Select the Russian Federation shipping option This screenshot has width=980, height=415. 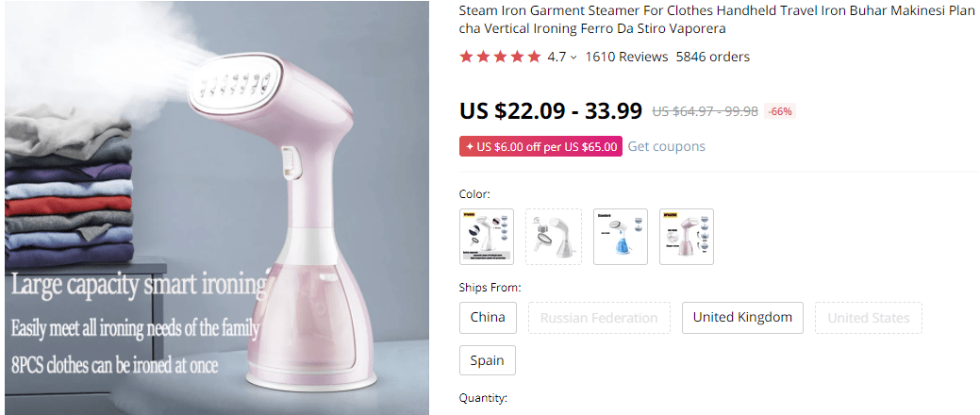coord(599,318)
